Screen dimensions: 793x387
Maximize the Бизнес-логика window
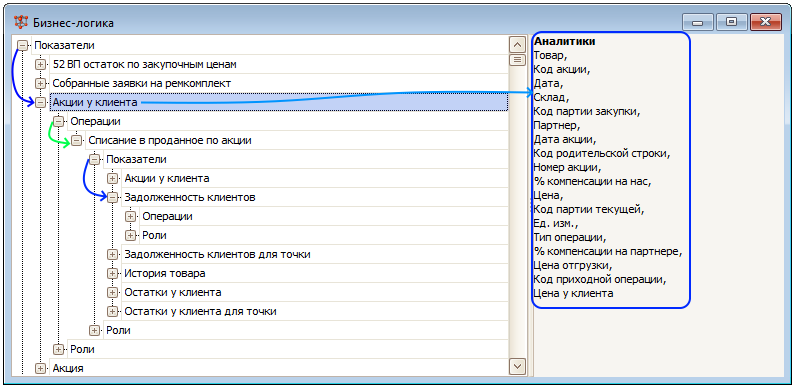[x=731, y=22]
